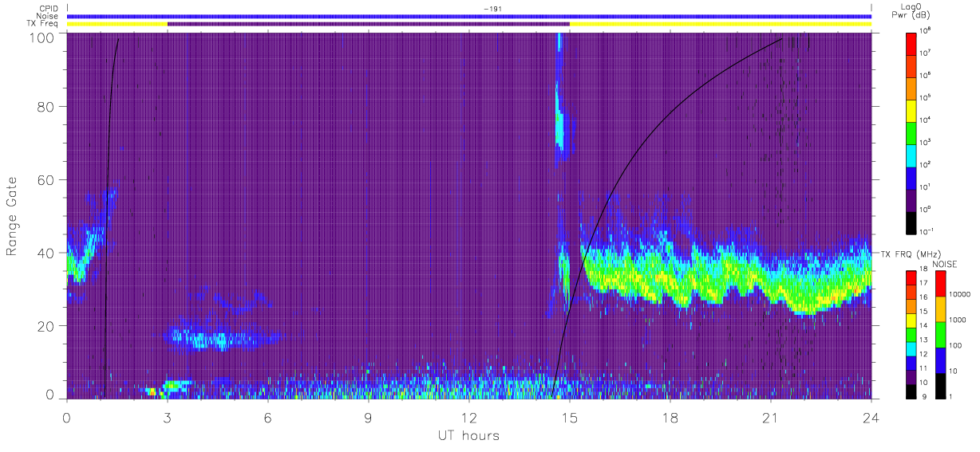Click the cyan segment of the Lag0 Pwr colorbar
Image resolution: width=980 pixels, height=452 pixels.
coord(912,154)
